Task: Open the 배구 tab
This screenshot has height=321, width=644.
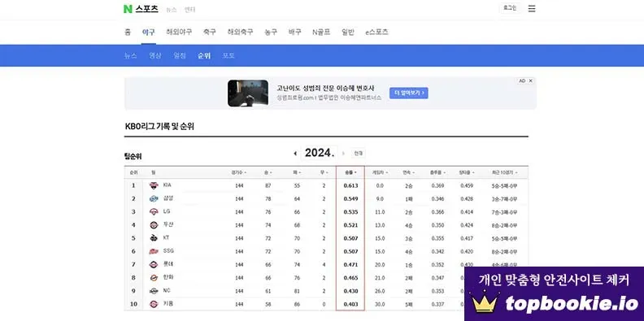Action: 295,32
